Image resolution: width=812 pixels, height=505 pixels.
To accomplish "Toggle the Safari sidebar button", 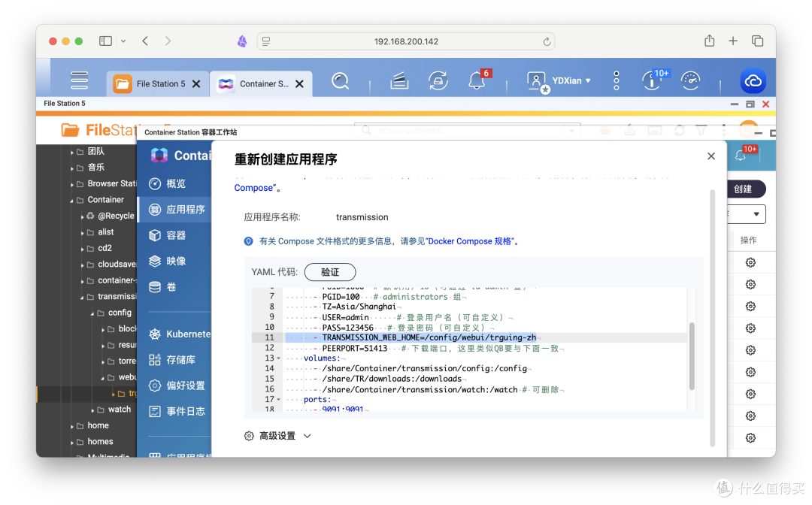I will 106,41.
